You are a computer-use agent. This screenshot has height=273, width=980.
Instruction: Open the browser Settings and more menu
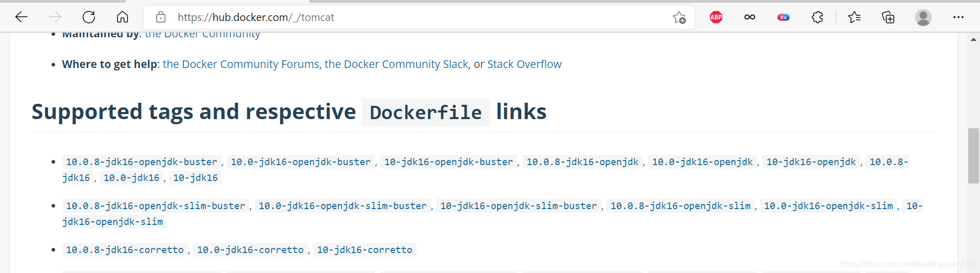coord(959,17)
